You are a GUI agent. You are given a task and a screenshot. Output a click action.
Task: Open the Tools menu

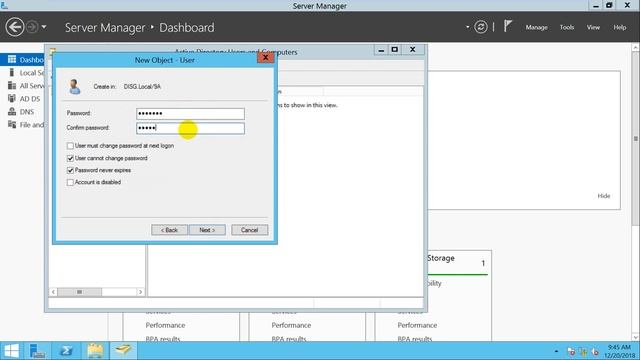pyautogui.click(x=567, y=27)
